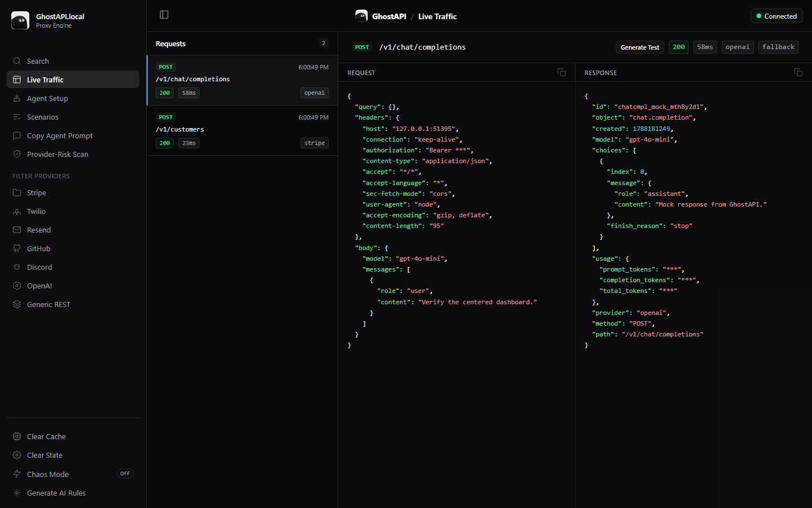Screen dimensions: 812x508
Task: Click the stripe tag on customers request
Action: click(315, 143)
